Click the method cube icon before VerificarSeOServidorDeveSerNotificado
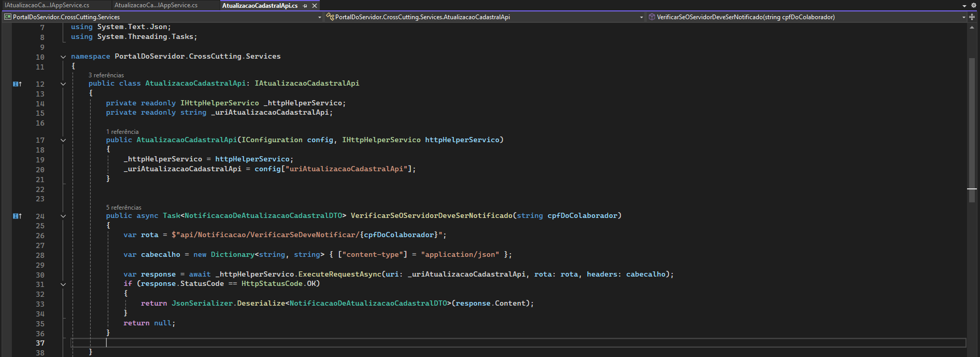 click(652, 17)
